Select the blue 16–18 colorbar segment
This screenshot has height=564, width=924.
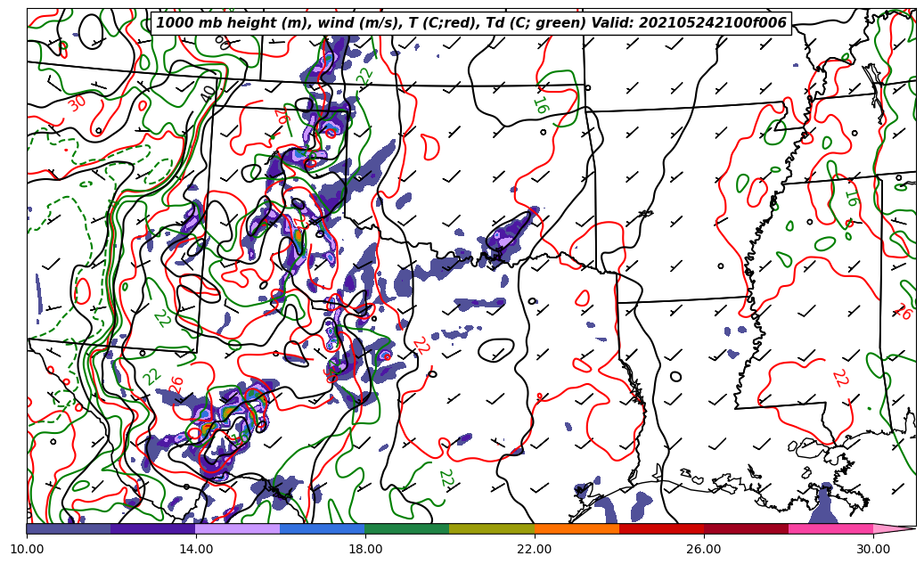coord(323,528)
